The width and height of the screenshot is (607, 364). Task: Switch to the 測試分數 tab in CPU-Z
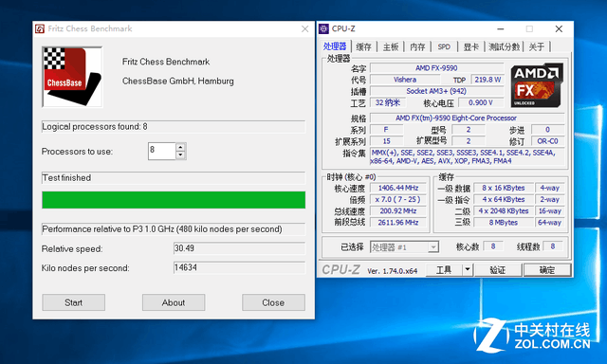click(x=504, y=47)
